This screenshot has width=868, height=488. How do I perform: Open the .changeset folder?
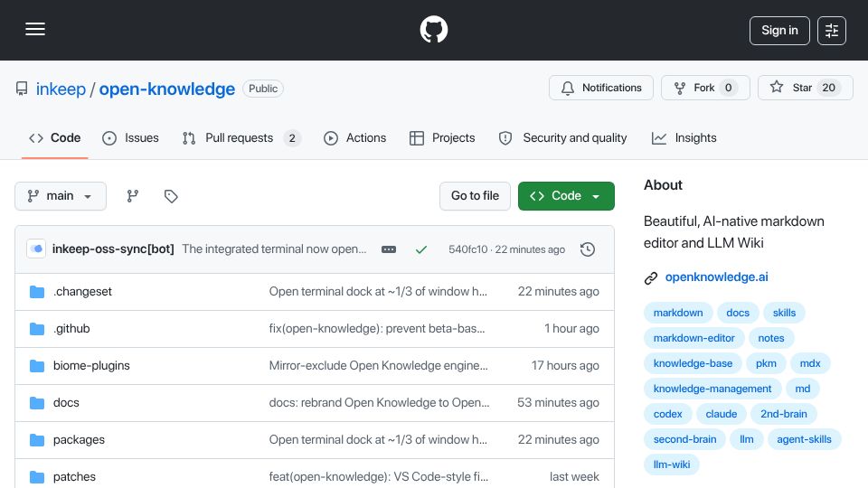click(82, 292)
